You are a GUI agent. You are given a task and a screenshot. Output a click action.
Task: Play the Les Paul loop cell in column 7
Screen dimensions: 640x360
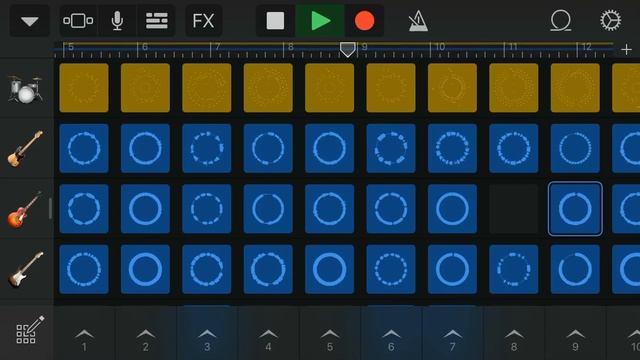pyautogui.click(x=452, y=209)
